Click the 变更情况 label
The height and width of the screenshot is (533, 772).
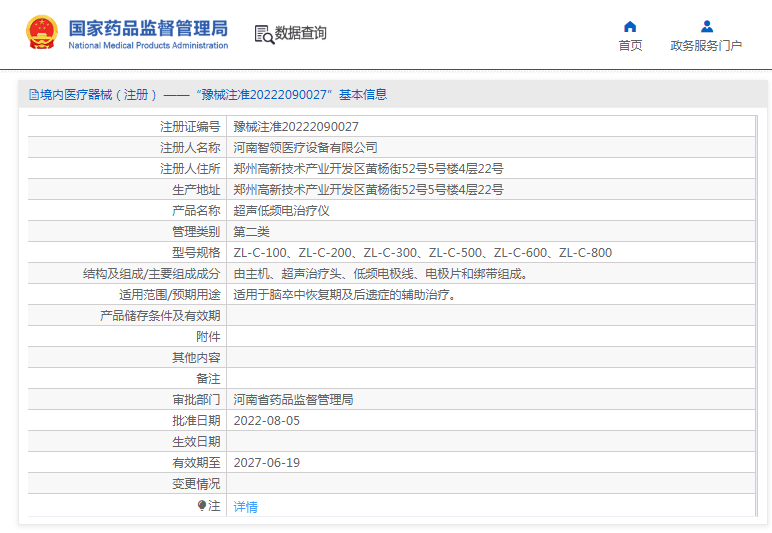(196, 484)
